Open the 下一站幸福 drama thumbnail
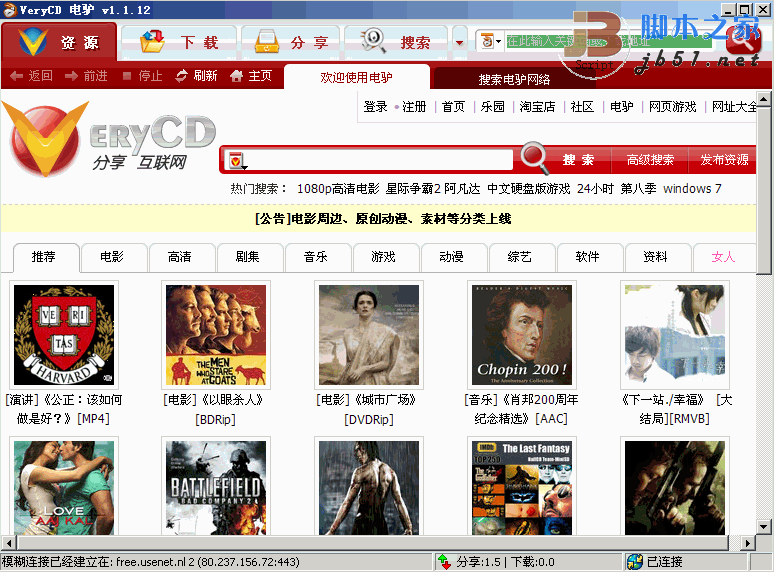 tap(675, 335)
